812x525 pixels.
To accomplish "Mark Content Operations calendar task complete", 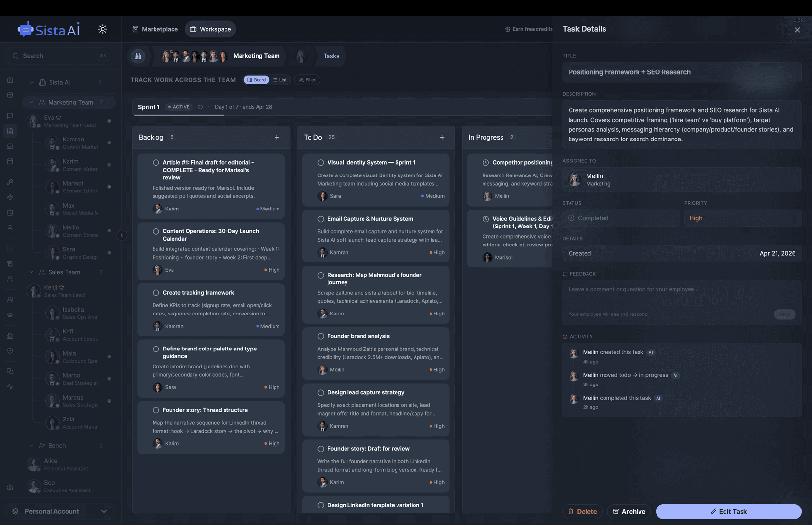I will click(x=156, y=231).
